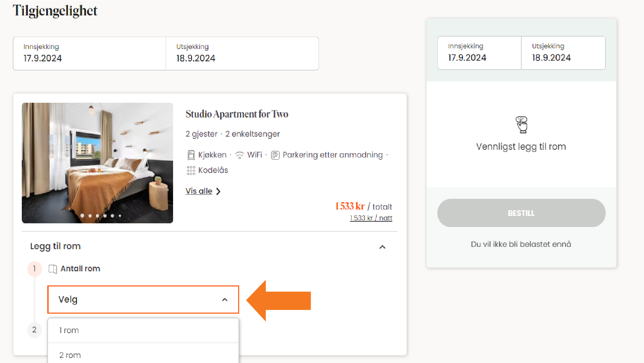
Task: Click the Antall rom door icon
Action: click(53, 269)
